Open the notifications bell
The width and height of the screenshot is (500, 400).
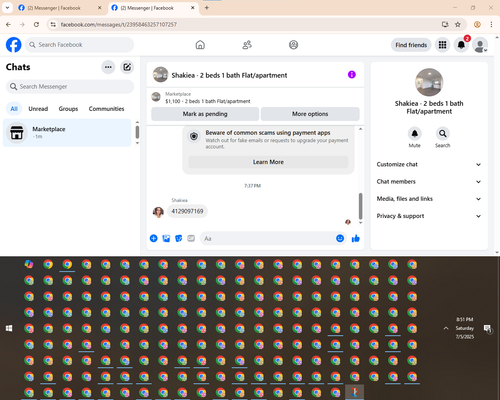[x=461, y=45]
